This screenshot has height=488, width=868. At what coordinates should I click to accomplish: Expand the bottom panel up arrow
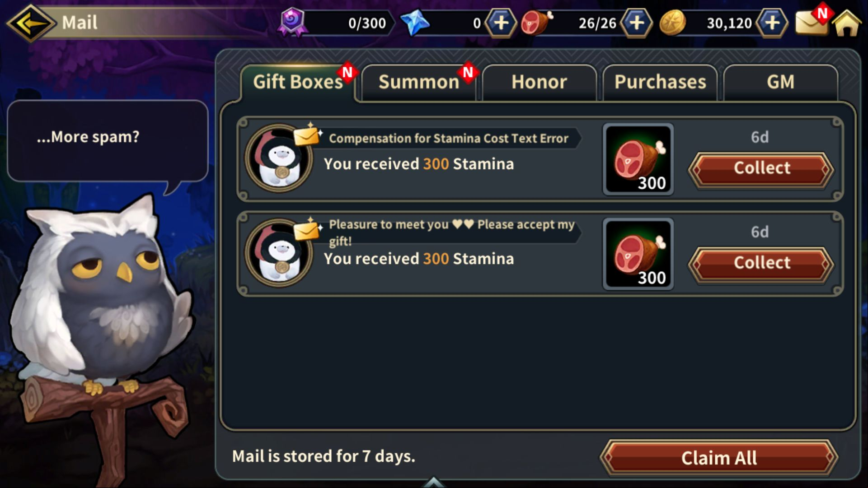433,482
